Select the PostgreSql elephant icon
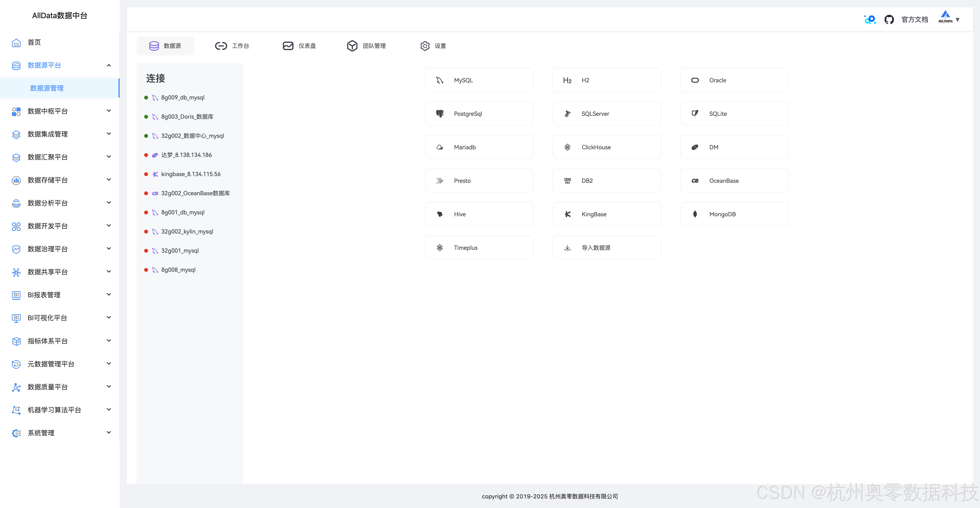This screenshot has height=508, width=980. point(440,114)
